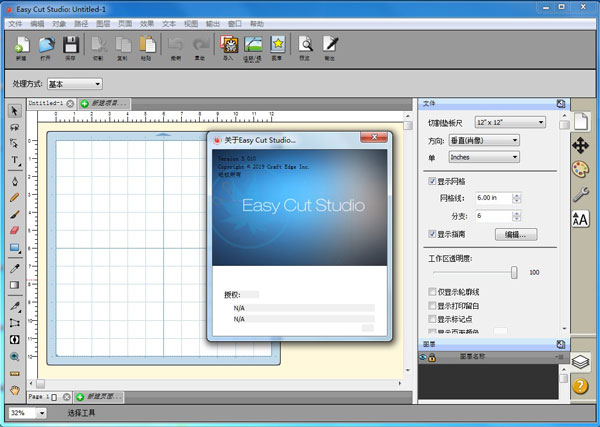Open the Layers stack side panel
The image size is (600, 427).
(x=580, y=362)
